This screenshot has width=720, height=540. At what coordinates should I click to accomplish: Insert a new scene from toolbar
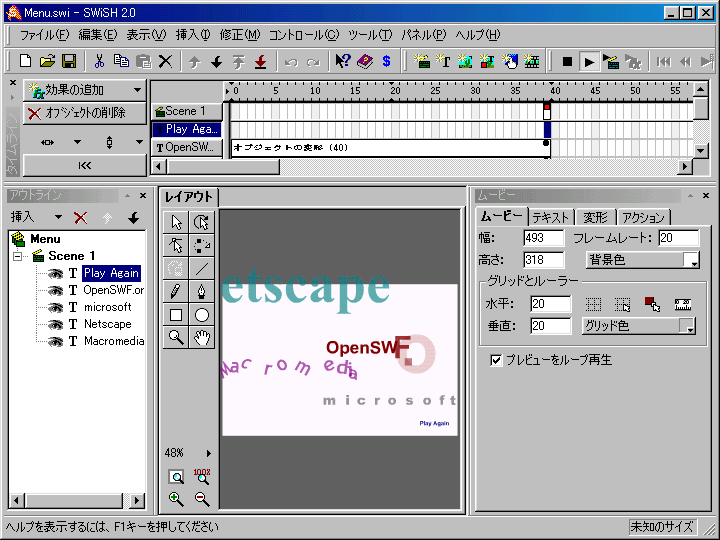[x=421, y=61]
